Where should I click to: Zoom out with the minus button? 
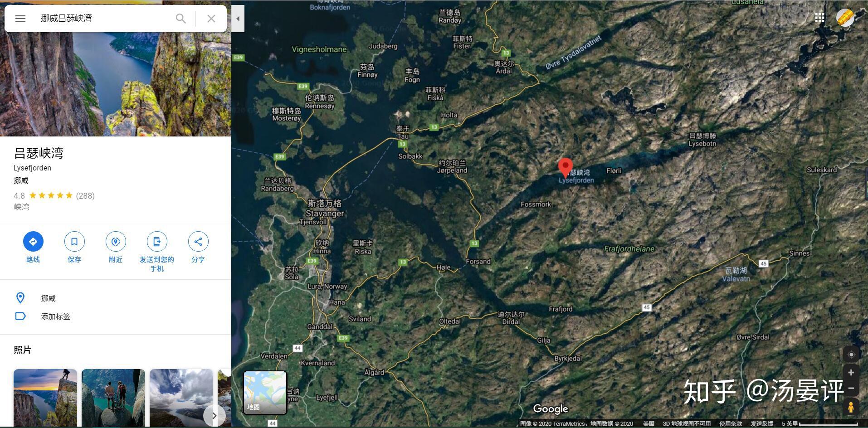[x=851, y=388]
